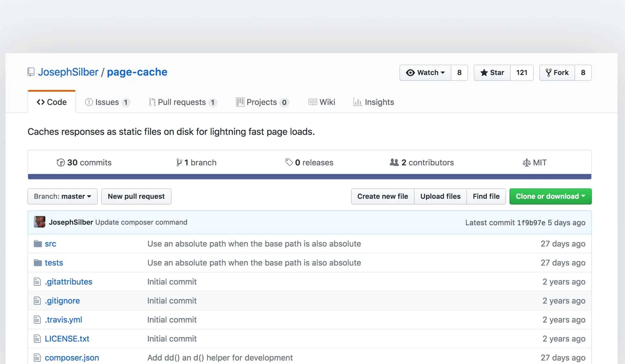Screen dimensions: 625x364
Task: Open Initial commit message in .gitattributes row
Action: point(172,282)
